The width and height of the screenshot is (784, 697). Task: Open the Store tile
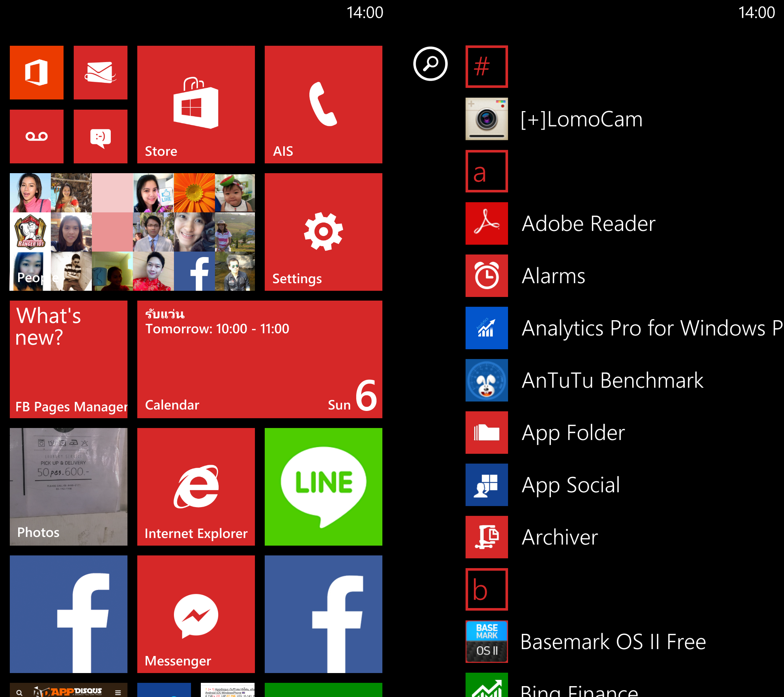196,105
